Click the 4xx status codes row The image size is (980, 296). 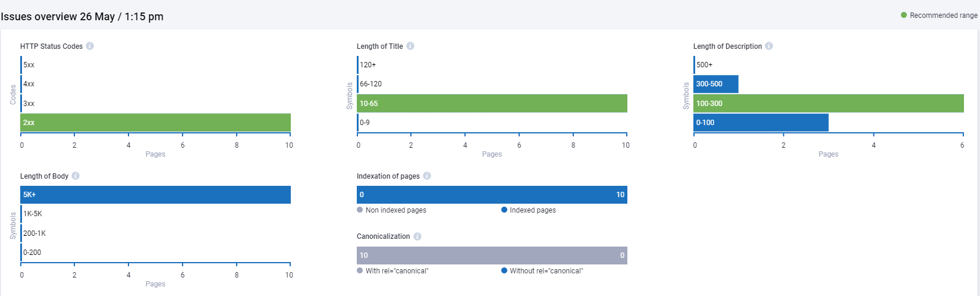(x=156, y=84)
